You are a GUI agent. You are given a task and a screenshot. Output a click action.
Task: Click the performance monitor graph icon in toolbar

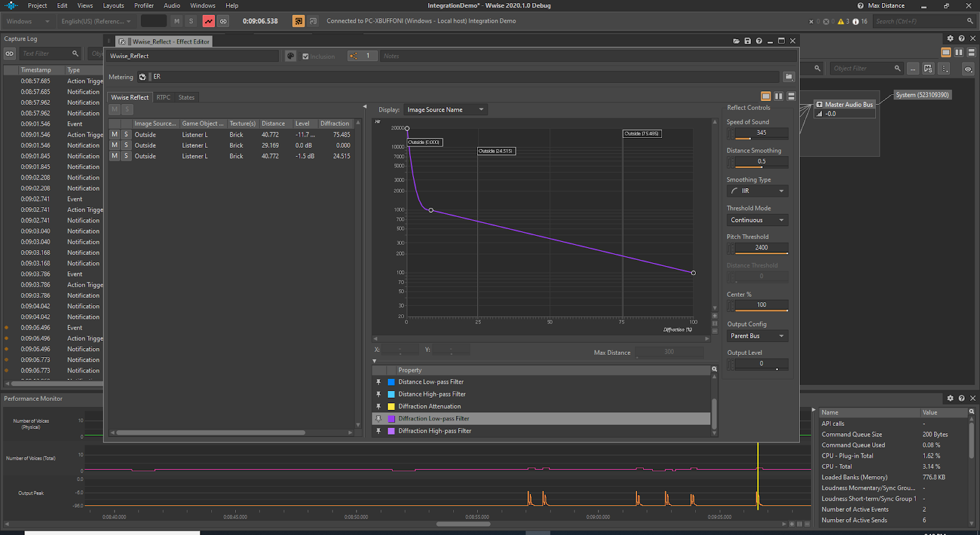(x=209, y=21)
